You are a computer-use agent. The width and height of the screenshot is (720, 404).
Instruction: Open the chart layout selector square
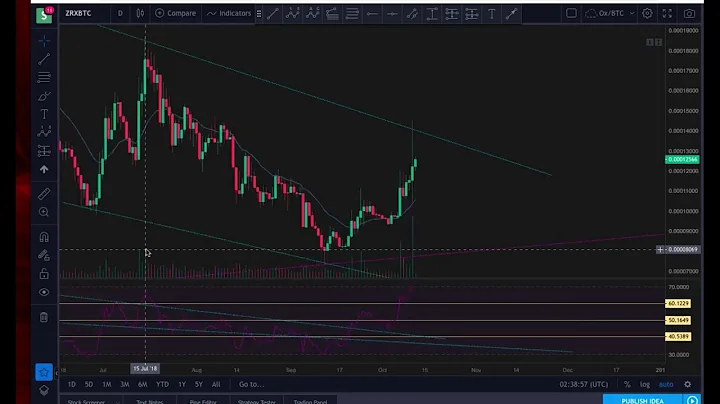coord(571,13)
